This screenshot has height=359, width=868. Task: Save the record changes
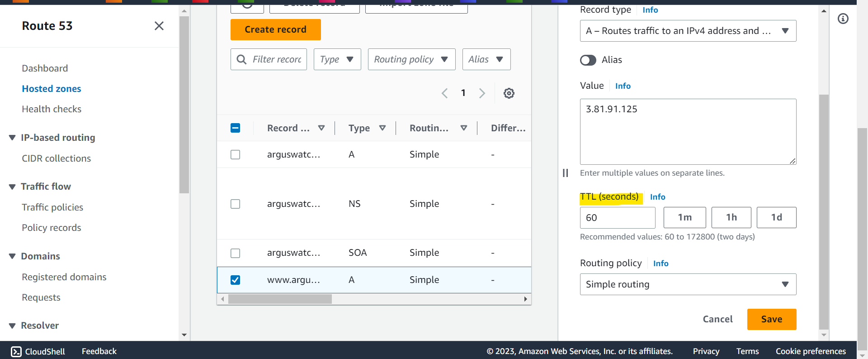[x=772, y=319]
